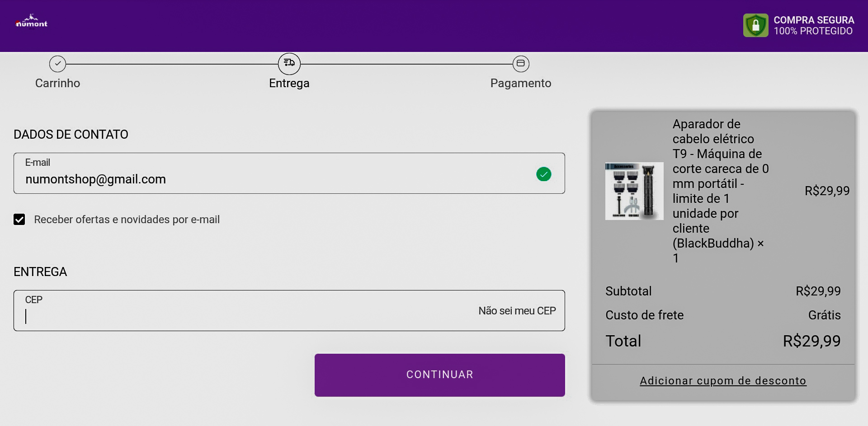
Task: Click the Pagamento card step icon
Action: point(521,64)
